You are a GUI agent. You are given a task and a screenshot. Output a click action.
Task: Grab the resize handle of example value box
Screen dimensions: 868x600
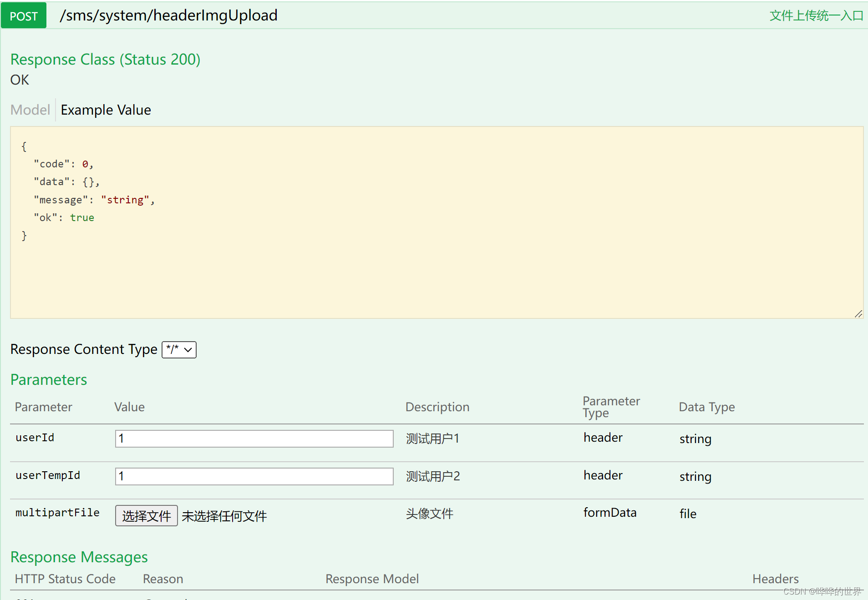point(858,314)
